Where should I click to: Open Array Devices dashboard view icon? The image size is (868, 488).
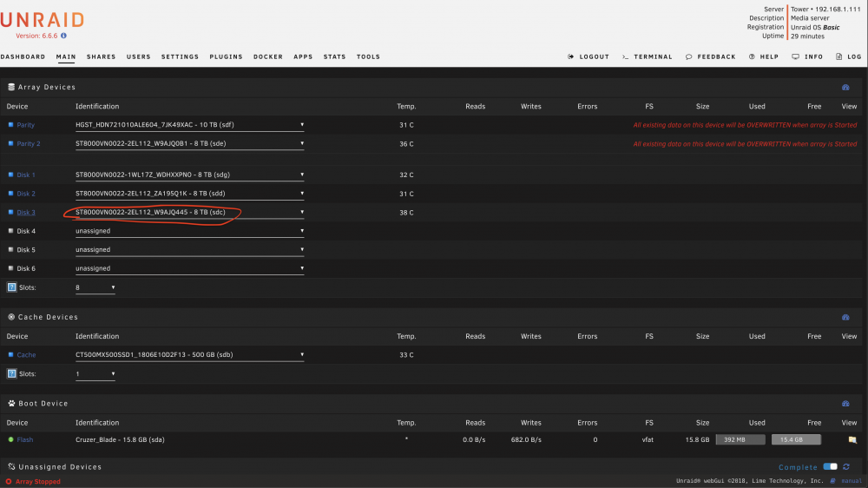(845, 88)
